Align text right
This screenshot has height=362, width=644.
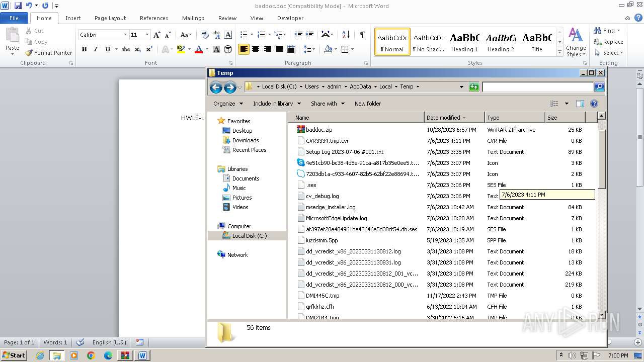(268, 49)
